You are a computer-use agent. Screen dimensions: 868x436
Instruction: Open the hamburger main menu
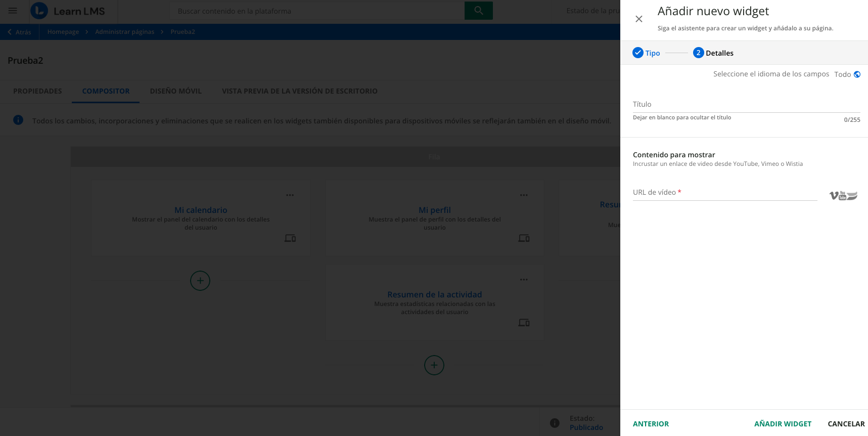[13, 11]
